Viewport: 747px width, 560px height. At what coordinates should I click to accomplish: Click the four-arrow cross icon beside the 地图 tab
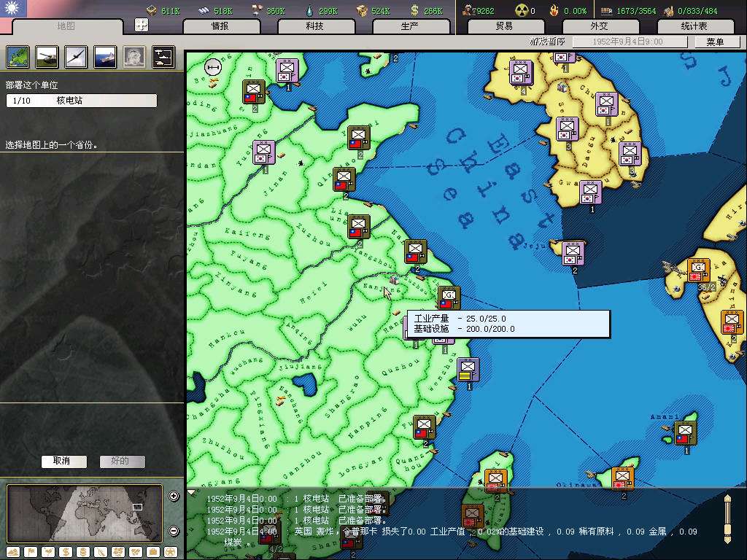point(142,25)
